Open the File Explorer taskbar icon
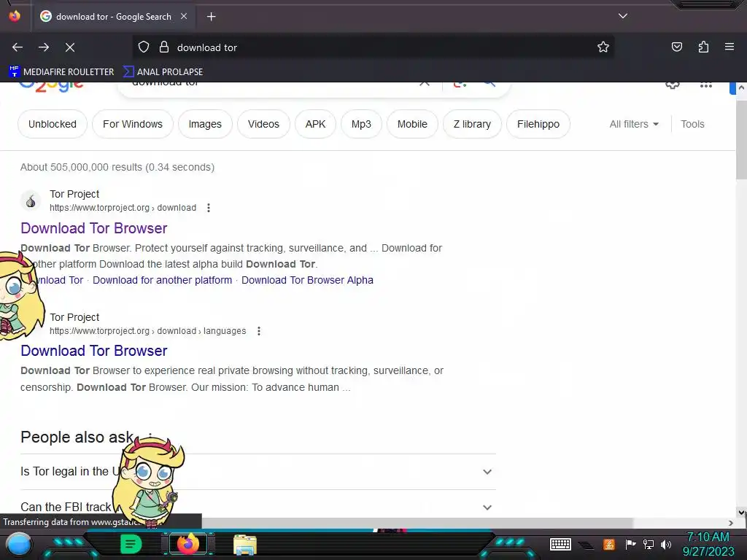Screen dimensions: 747x560 [245, 545]
